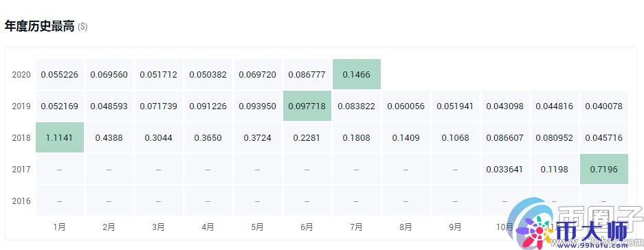Click the 2月 column label
Screen dimensions: 644x250
109,227
